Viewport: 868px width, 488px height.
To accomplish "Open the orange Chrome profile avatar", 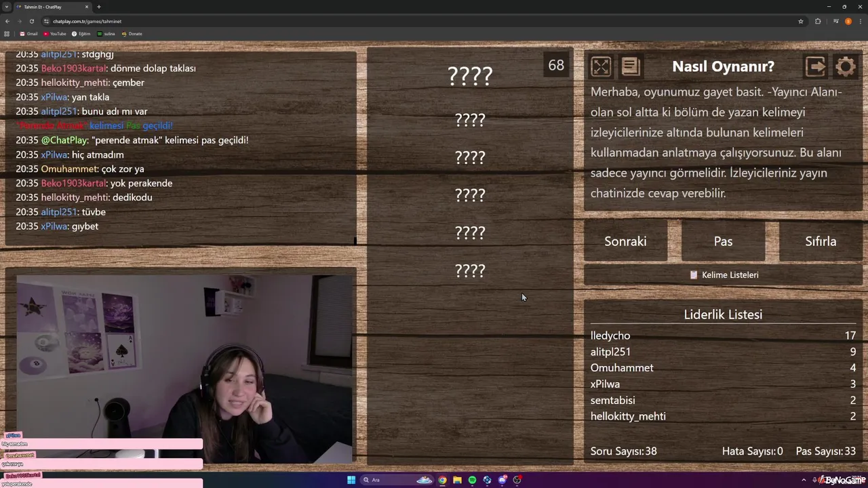I will pos(848,21).
